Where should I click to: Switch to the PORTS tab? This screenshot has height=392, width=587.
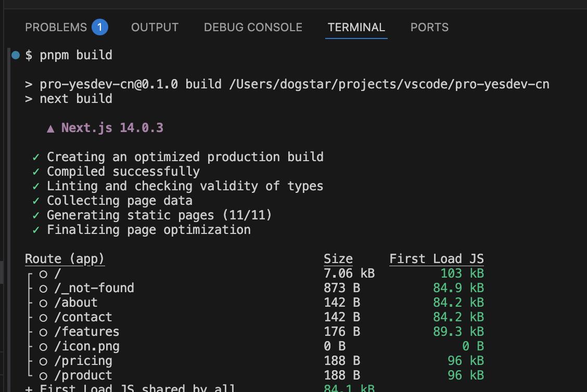(x=429, y=28)
